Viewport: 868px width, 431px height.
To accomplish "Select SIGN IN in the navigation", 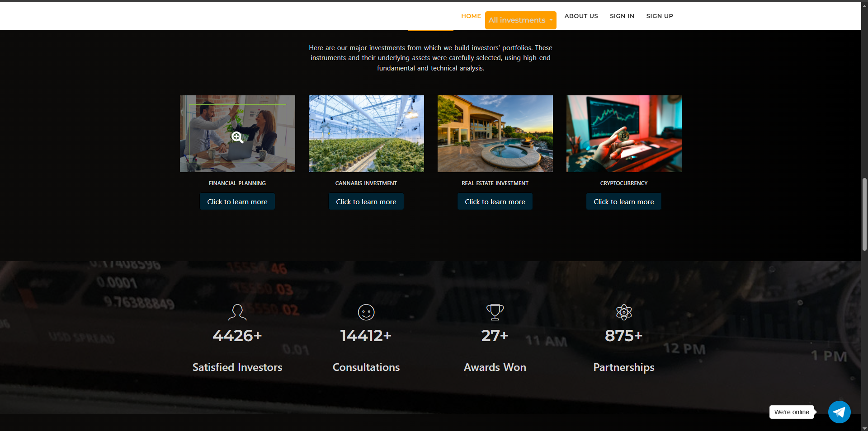I will tap(622, 16).
